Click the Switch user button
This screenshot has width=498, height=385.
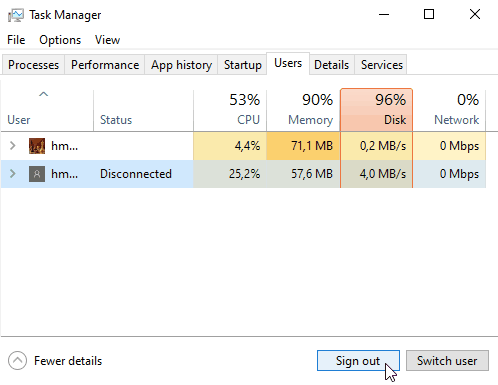(x=447, y=361)
